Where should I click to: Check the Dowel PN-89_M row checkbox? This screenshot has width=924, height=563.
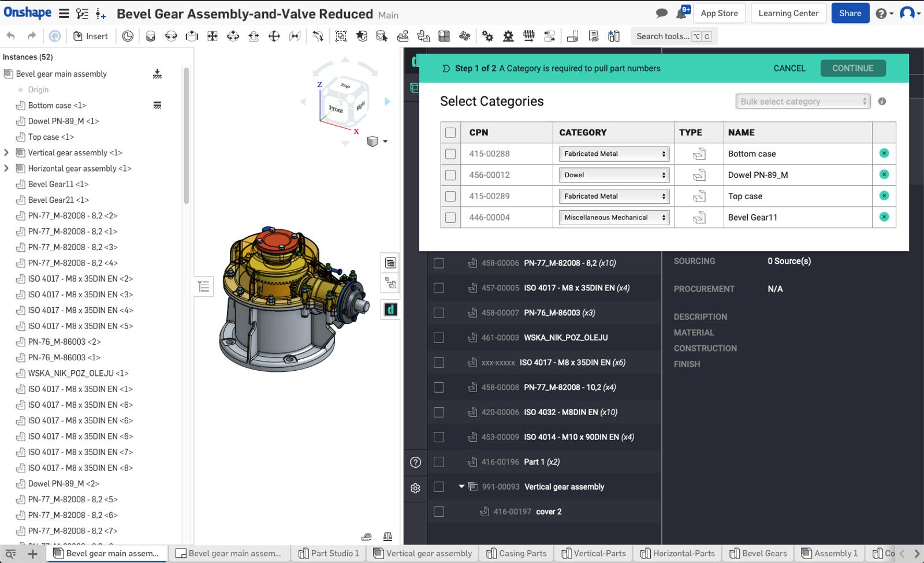[x=450, y=175]
